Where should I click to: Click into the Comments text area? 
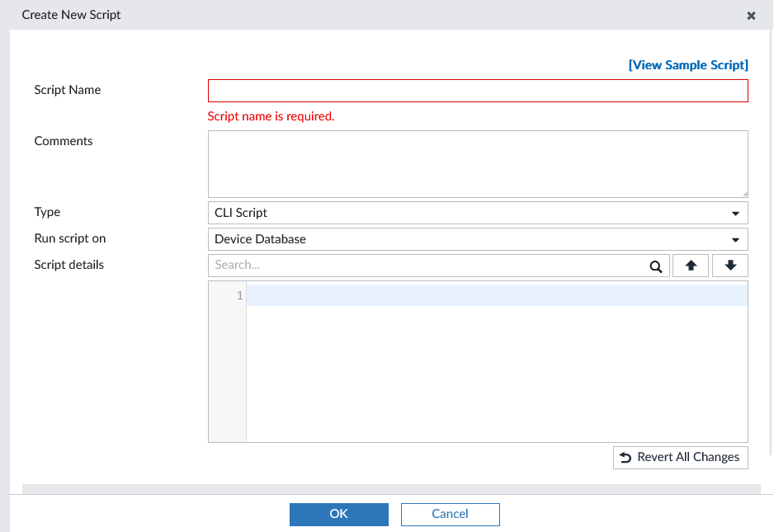[478, 163]
